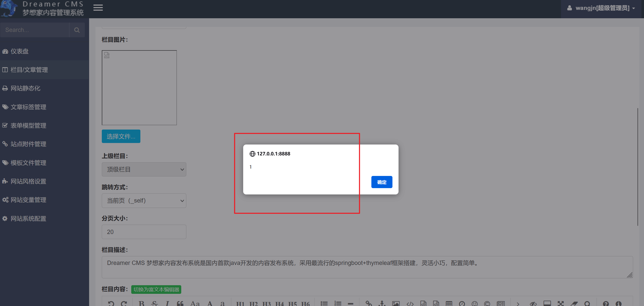Toggle the editor preview eye icon
The image size is (644, 306).
point(533,303)
